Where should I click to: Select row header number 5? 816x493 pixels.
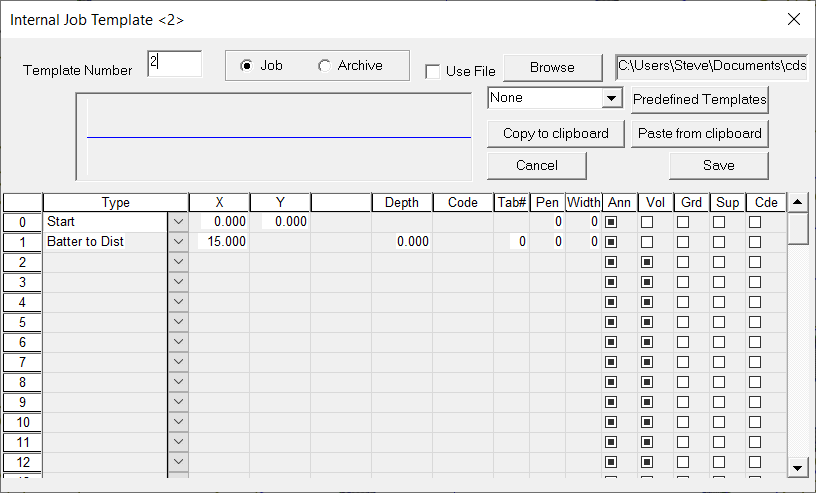(x=22, y=322)
